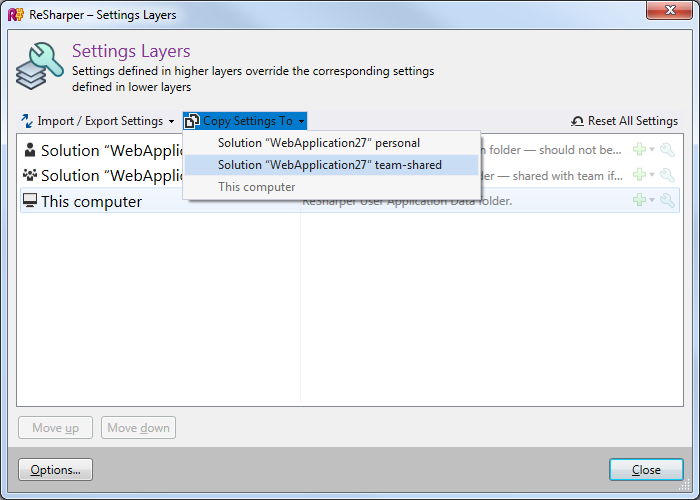Viewport: 700px width, 500px height.
Task: Click "should not be..." description text
Action: click(580, 150)
